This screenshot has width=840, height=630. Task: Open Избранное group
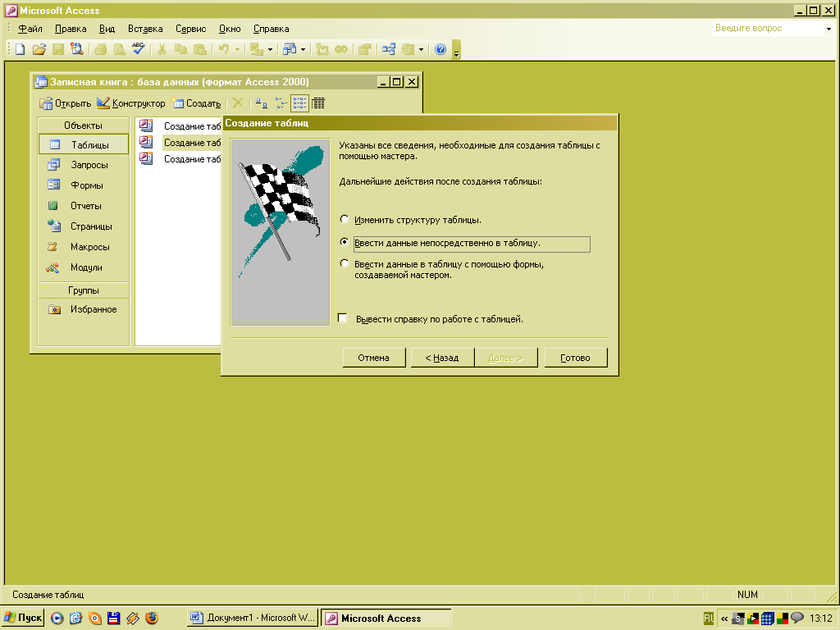point(84,309)
